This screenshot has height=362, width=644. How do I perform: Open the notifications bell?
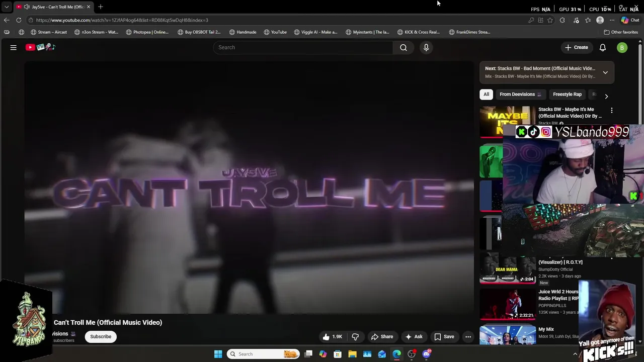[603, 47]
